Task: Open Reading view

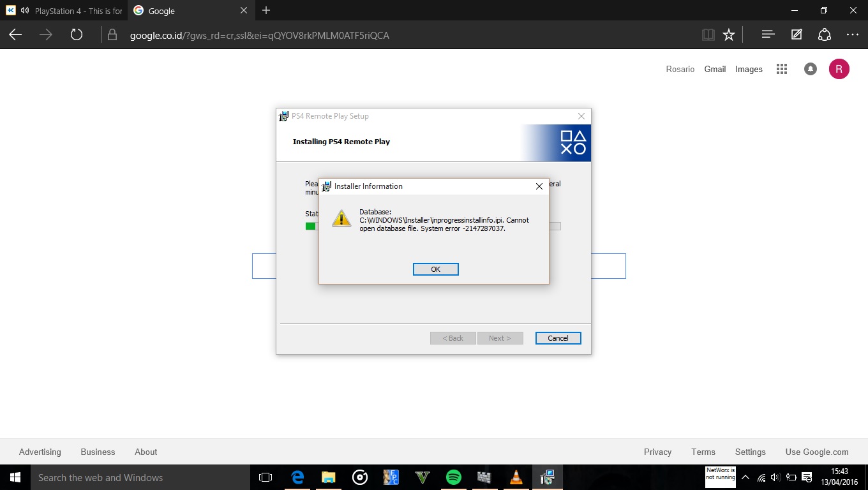Action: (x=708, y=35)
